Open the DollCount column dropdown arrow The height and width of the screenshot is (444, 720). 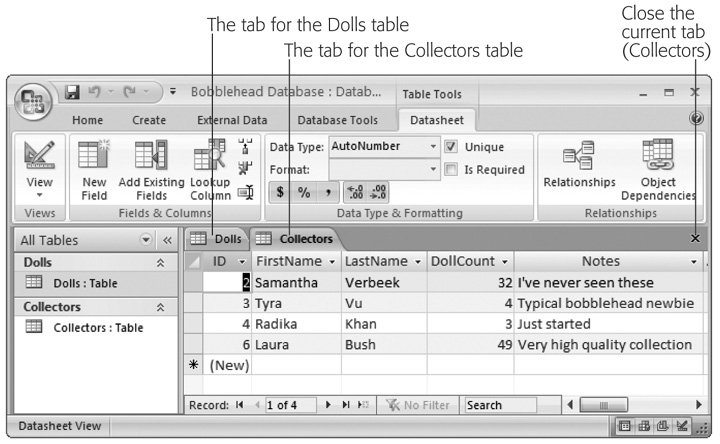click(x=505, y=262)
